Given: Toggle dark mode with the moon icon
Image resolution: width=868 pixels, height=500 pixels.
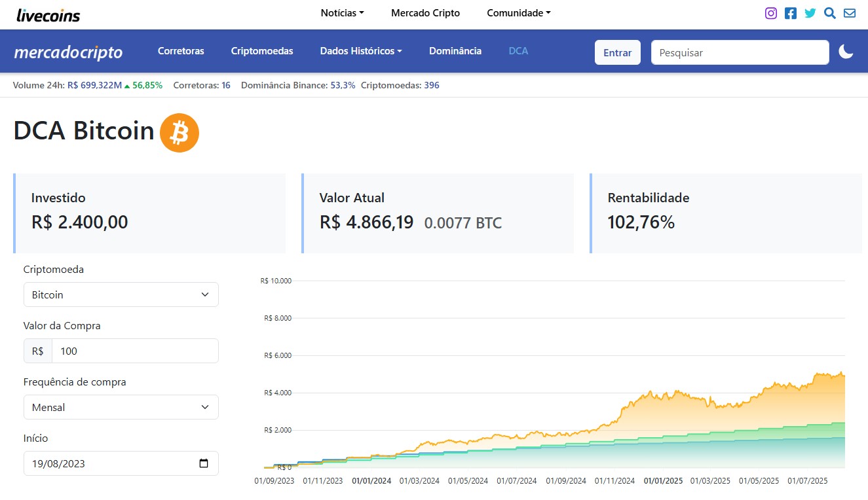Looking at the screenshot, I should 846,52.
